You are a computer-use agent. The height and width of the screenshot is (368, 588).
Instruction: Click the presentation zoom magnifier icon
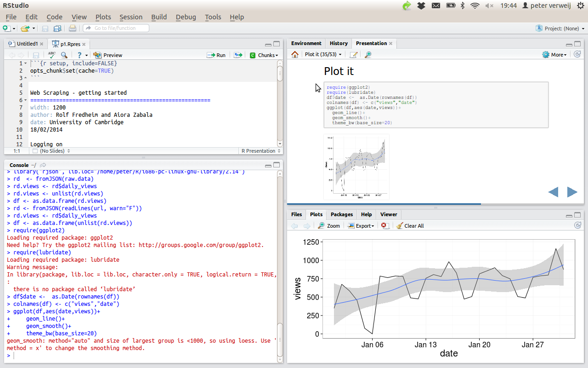pos(368,55)
